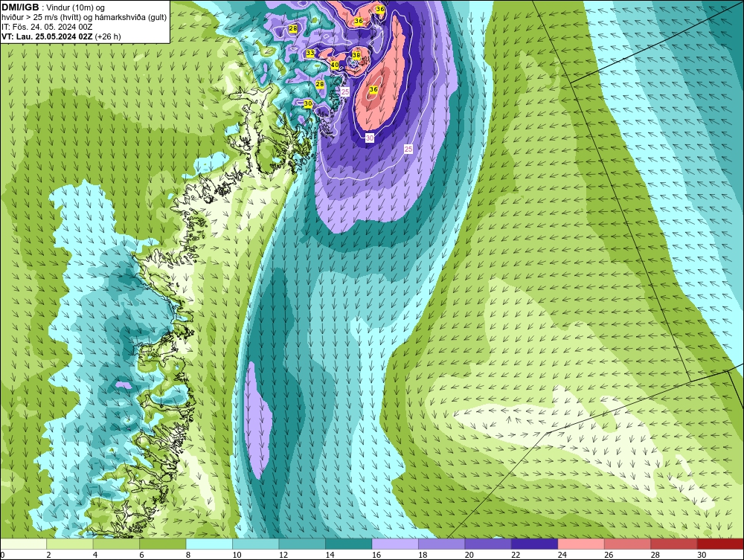744x560 pixels.
Task: Click the 26–28 m/s salmon legend swatch
Action: point(628,544)
